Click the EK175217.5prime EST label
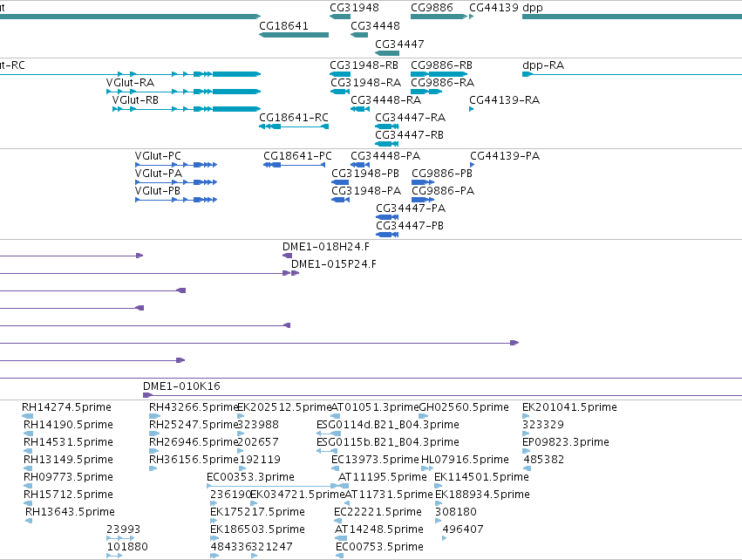This screenshot has width=742, height=560. pyautogui.click(x=257, y=513)
